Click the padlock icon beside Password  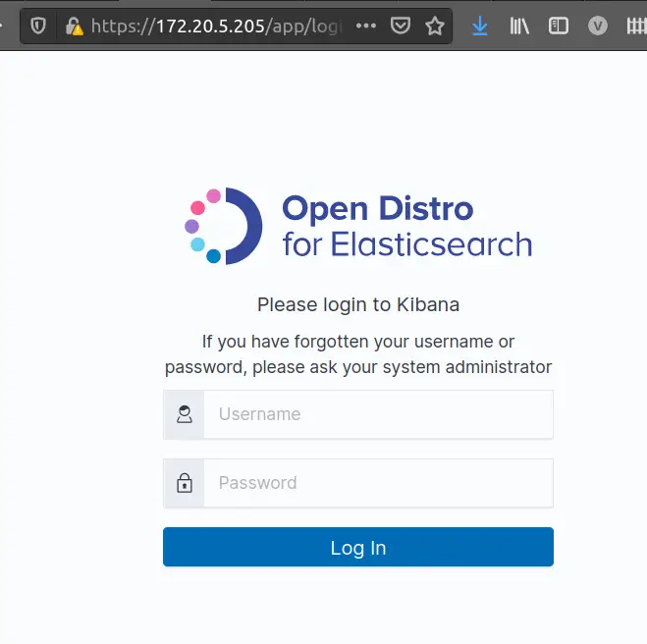185,483
